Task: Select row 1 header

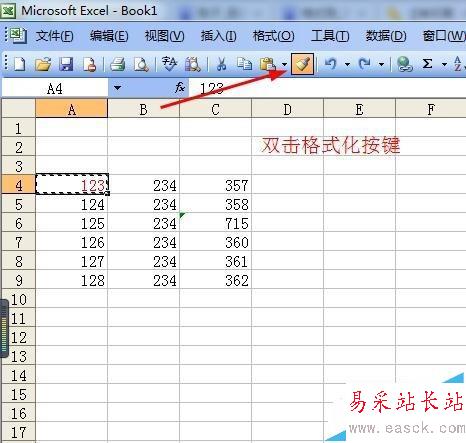Action: coord(19,128)
